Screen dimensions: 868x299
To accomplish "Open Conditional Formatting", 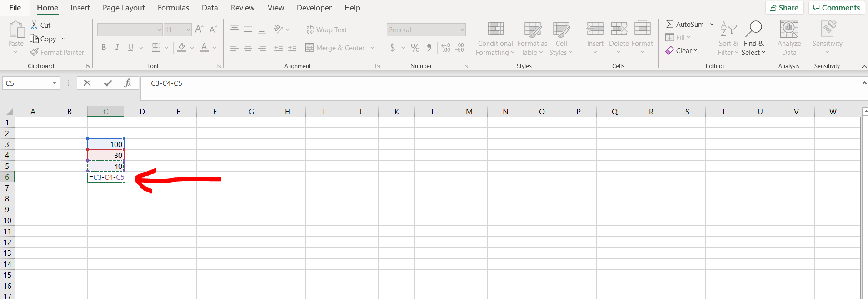I will [x=495, y=39].
